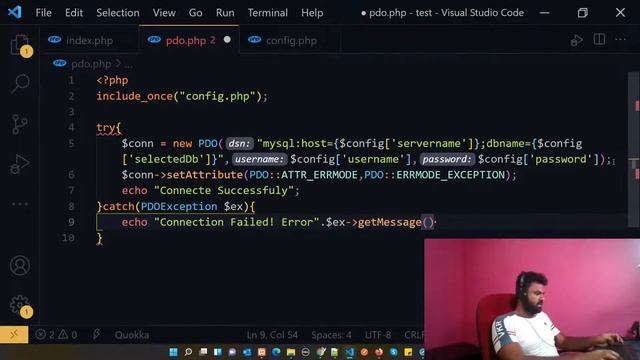Click include_once on line 2
This screenshot has height=360, width=640.
click(135, 96)
